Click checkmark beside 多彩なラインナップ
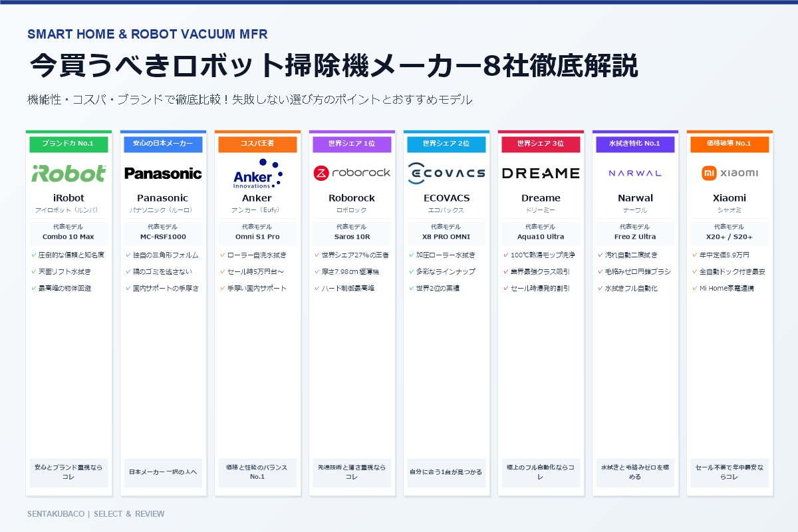 412,271
